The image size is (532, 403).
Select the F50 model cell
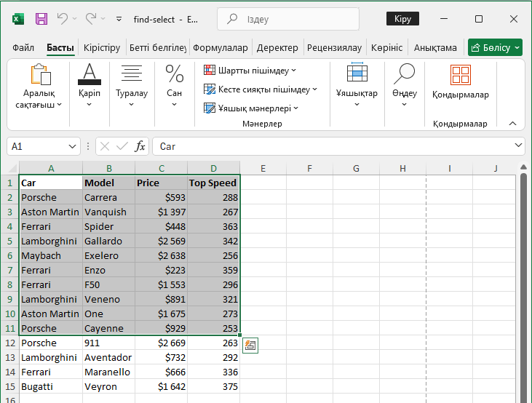[108, 285]
